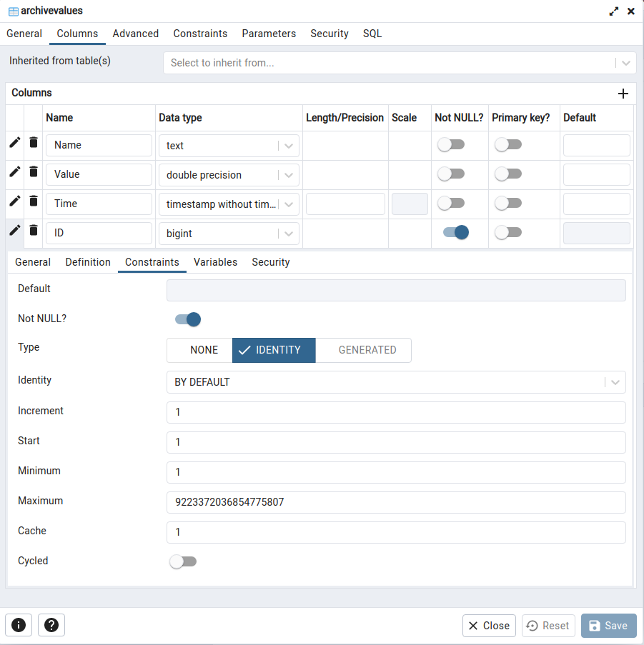644x645 pixels.
Task: Open the Identity BY DEFAULT dropdown
Action: click(x=395, y=382)
